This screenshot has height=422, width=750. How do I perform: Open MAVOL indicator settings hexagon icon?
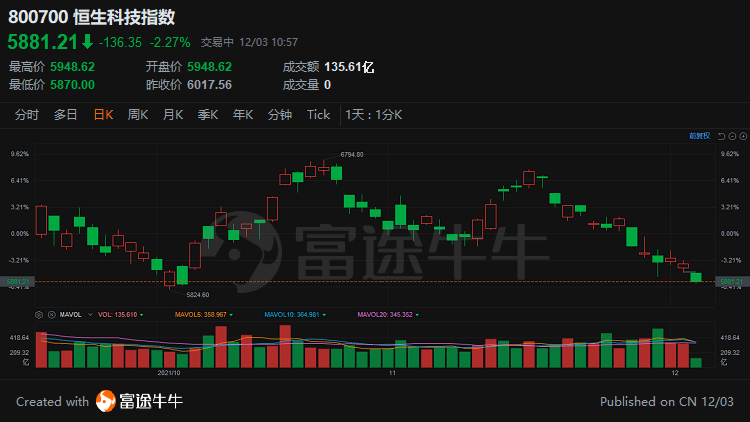tap(39, 315)
